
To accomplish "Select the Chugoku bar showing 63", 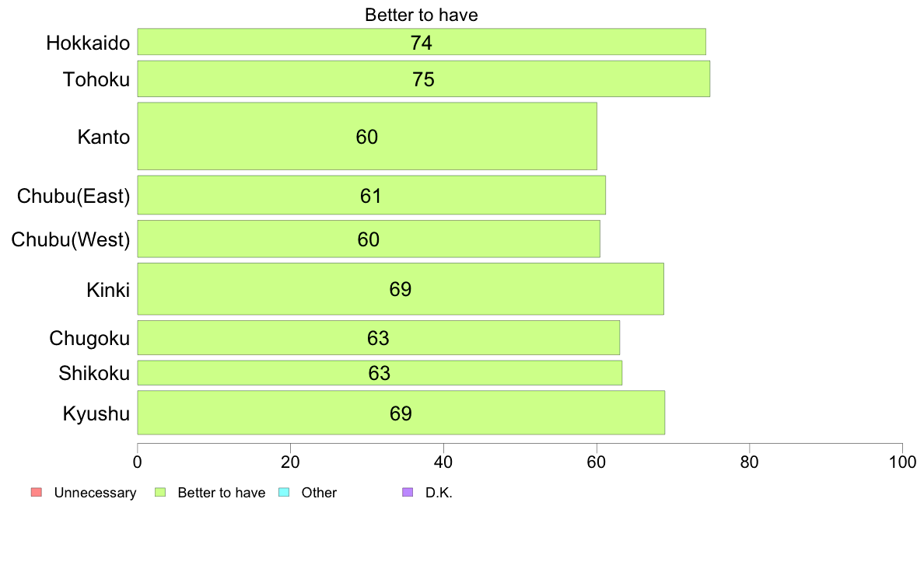I will click(378, 337).
